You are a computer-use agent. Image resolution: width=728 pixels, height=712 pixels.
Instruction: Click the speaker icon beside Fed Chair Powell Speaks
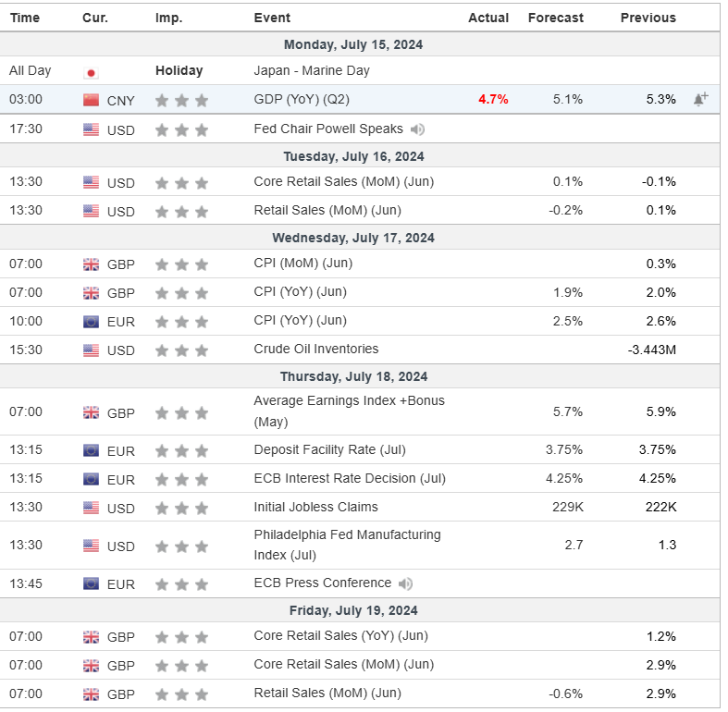(418, 129)
